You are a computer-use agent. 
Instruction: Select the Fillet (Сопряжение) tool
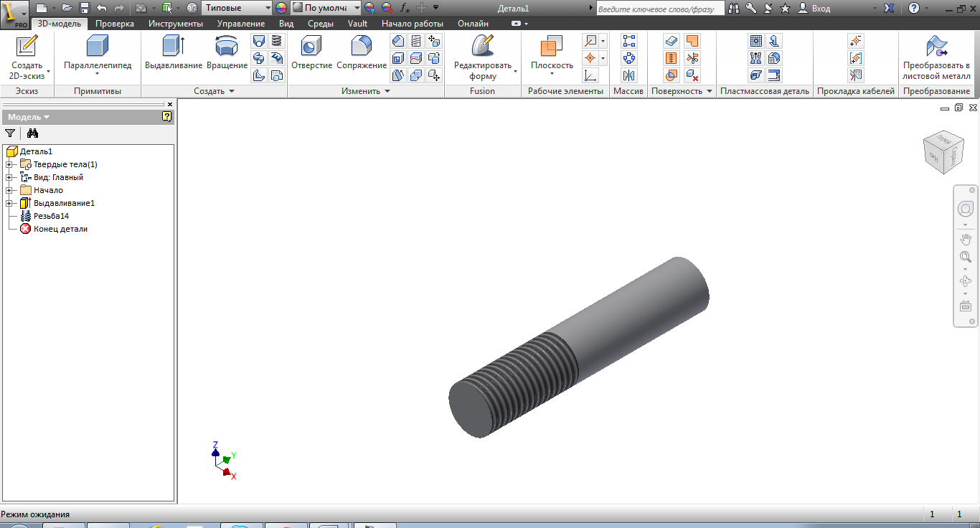tap(362, 52)
